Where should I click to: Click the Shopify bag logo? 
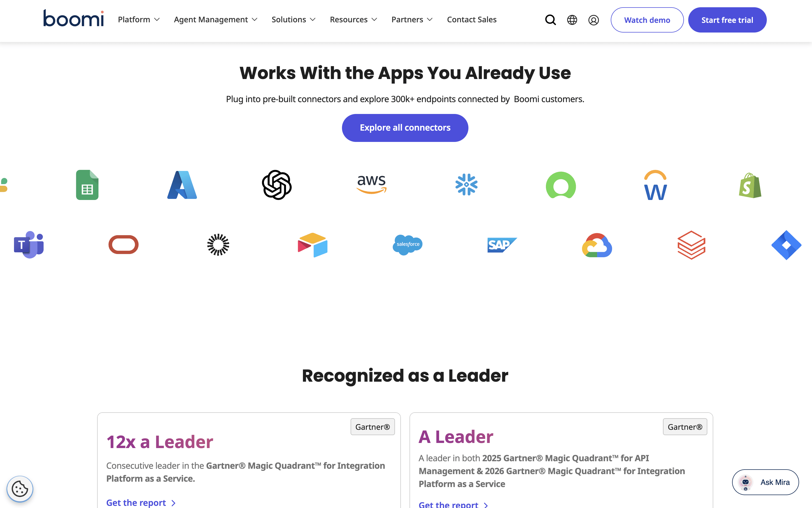pyautogui.click(x=750, y=185)
